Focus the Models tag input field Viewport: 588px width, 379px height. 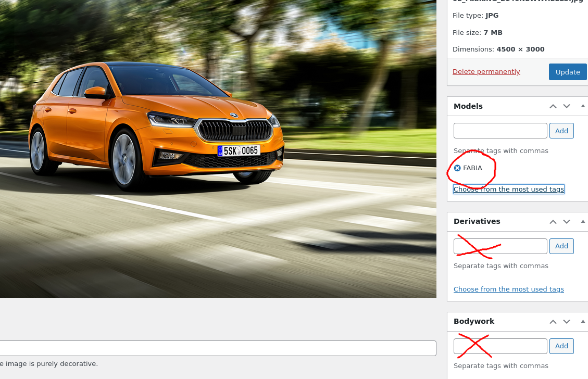(501, 131)
